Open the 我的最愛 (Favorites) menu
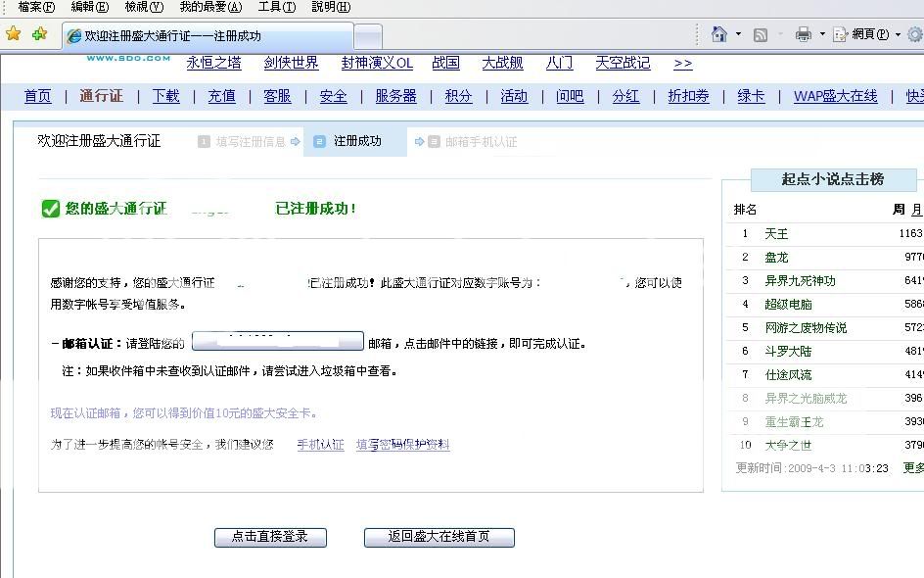The width and height of the screenshot is (924, 578). tap(209, 7)
